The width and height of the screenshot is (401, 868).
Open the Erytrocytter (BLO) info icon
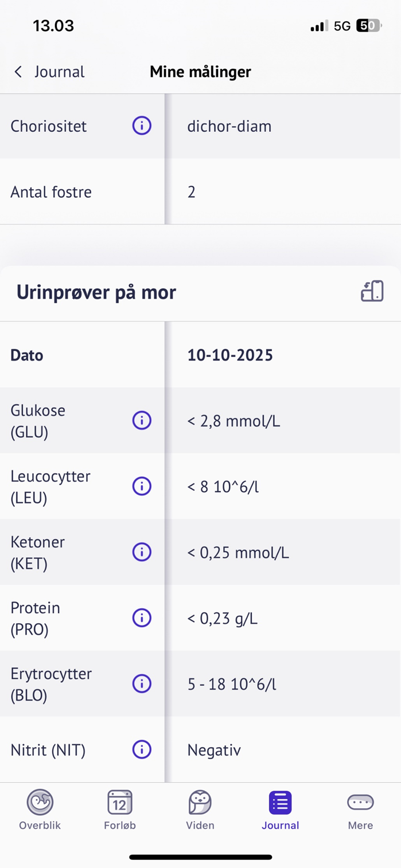141,683
